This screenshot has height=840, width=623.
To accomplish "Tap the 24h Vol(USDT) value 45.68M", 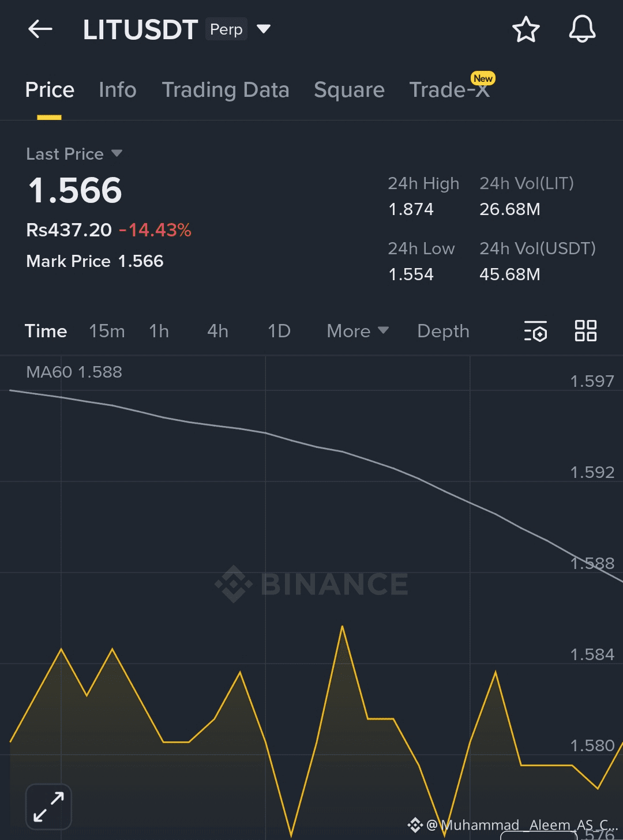I will (510, 274).
